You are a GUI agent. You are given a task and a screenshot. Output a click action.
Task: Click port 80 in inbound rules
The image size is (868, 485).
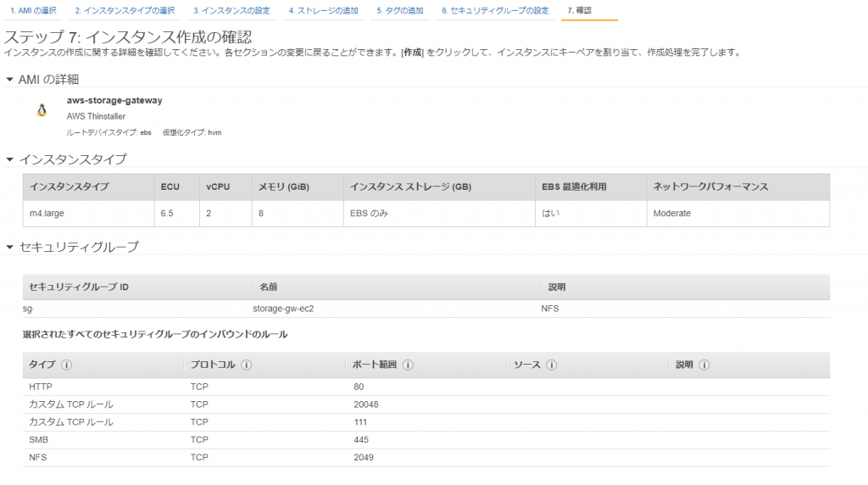coord(359,387)
